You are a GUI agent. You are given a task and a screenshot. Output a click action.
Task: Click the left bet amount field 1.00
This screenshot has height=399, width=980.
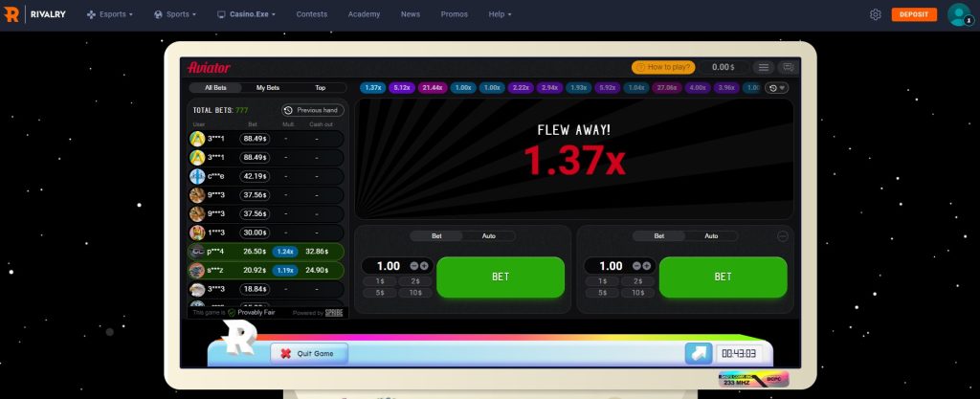pyautogui.click(x=389, y=266)
